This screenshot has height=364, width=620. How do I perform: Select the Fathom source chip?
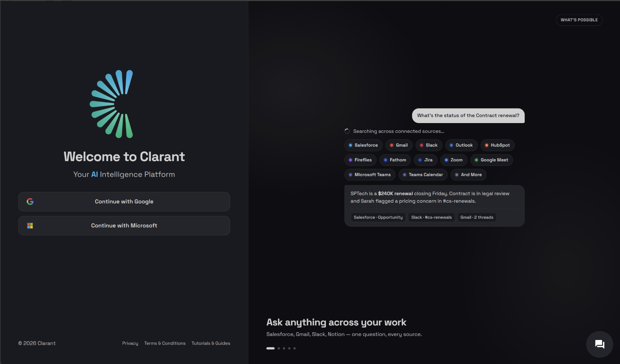395,160
